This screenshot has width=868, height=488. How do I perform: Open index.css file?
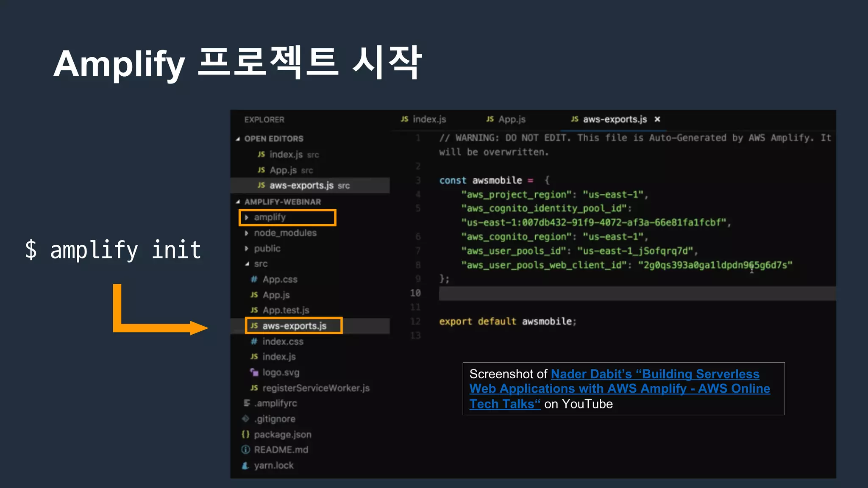pyautogui.click(x=277, y=341)
